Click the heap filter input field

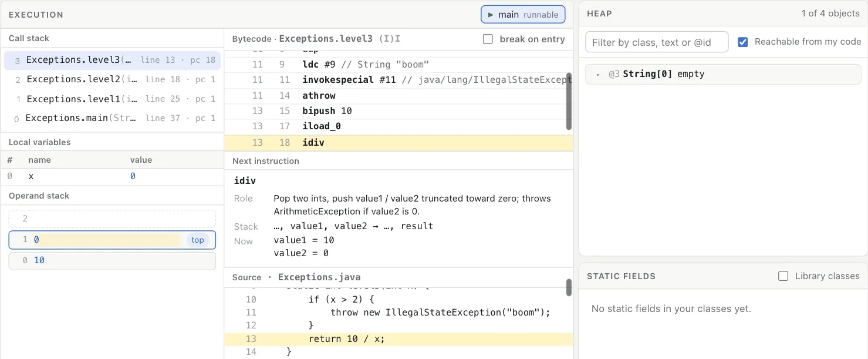657,42
